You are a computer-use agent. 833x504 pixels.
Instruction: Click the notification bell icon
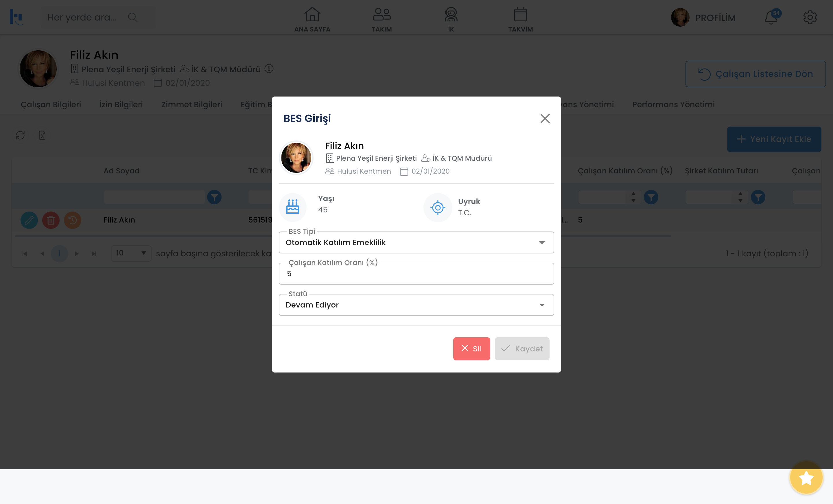771,18
